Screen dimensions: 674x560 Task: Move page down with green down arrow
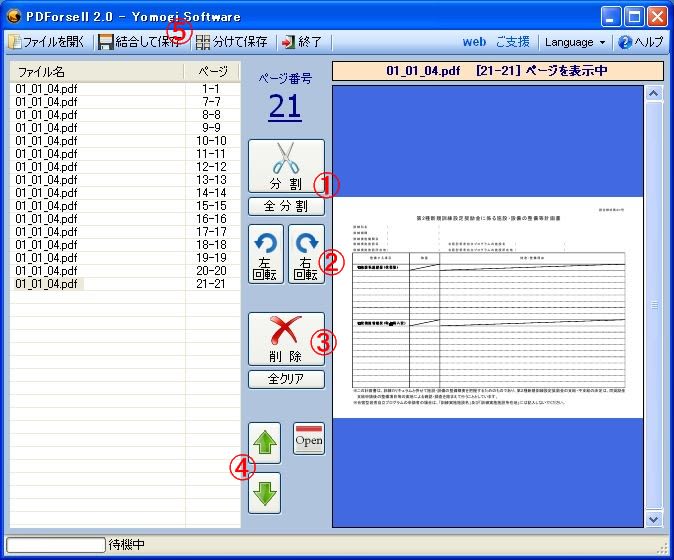[x=265, y=492]
